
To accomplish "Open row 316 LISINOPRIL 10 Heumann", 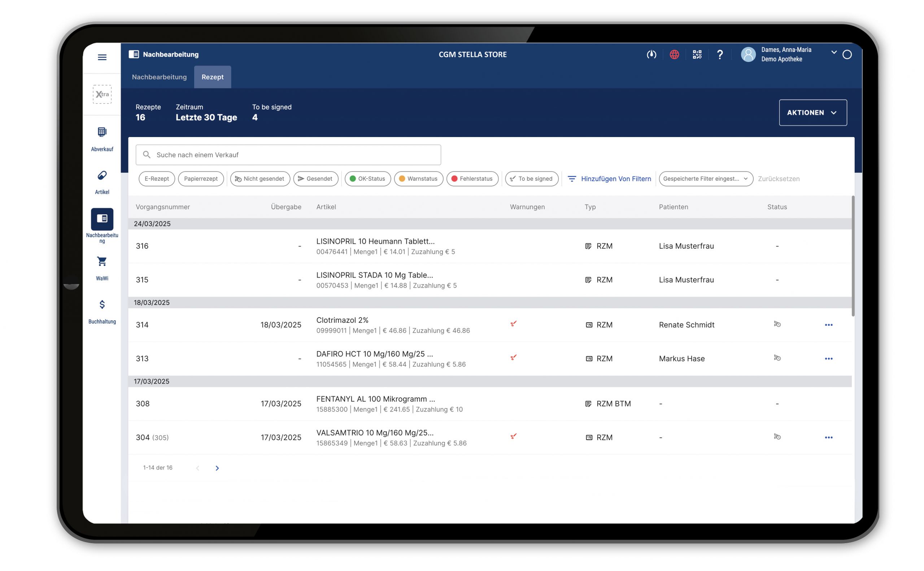I will click(490, 246).
